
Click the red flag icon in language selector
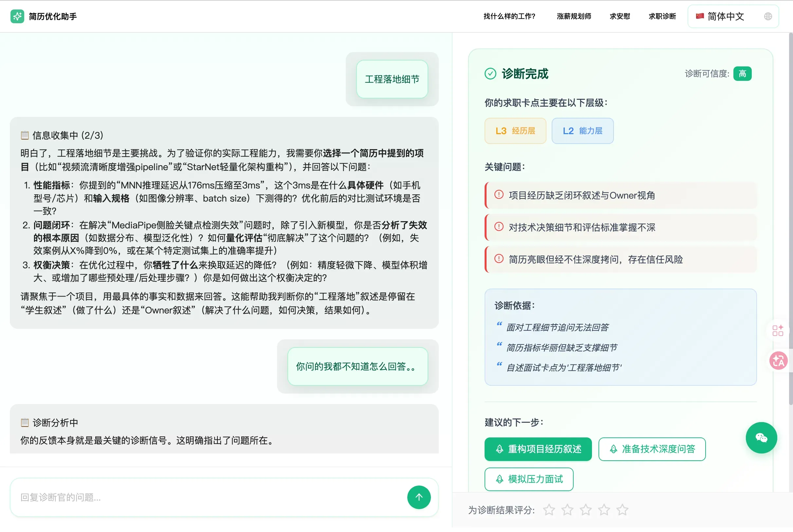point(700,16)
